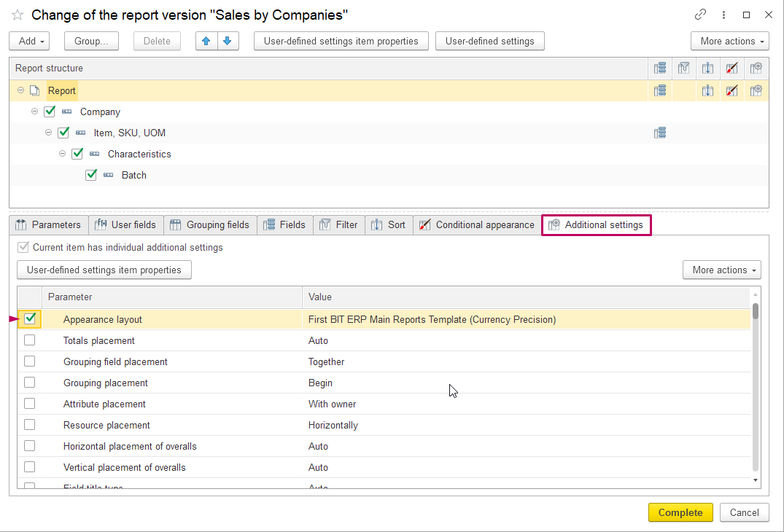
Task: Uncheck the Batch grouping checkbox
Action: coord(91,174)
